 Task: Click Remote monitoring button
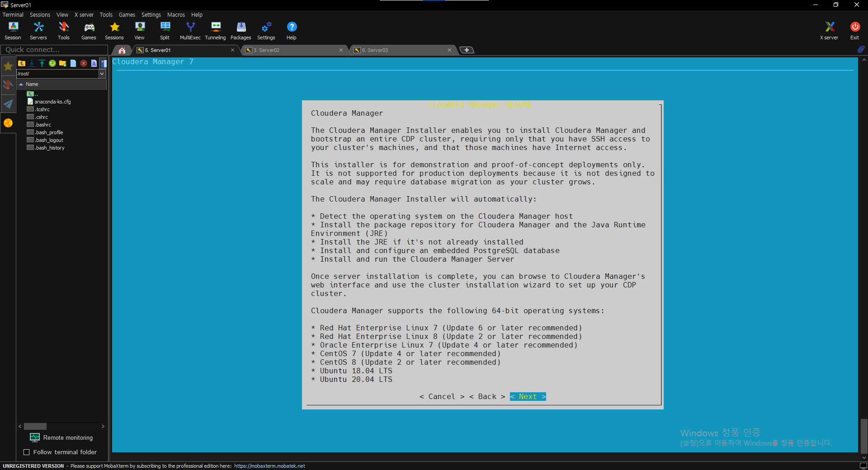coord(61,437)
